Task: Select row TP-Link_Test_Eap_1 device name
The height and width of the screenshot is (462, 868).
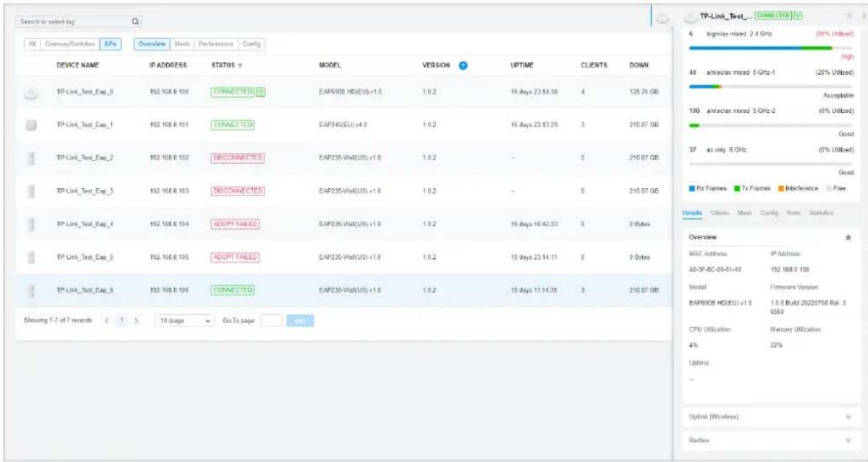Action: (85, 124)
